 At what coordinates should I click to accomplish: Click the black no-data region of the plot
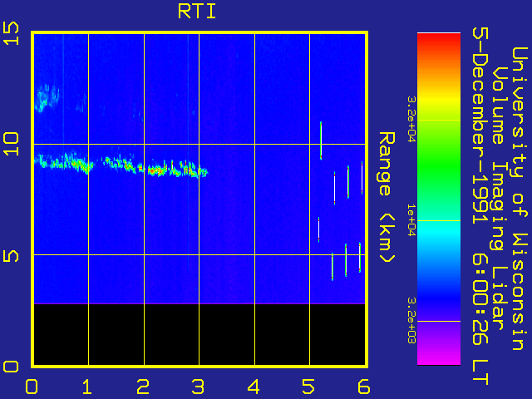click(x=199, y=334)
